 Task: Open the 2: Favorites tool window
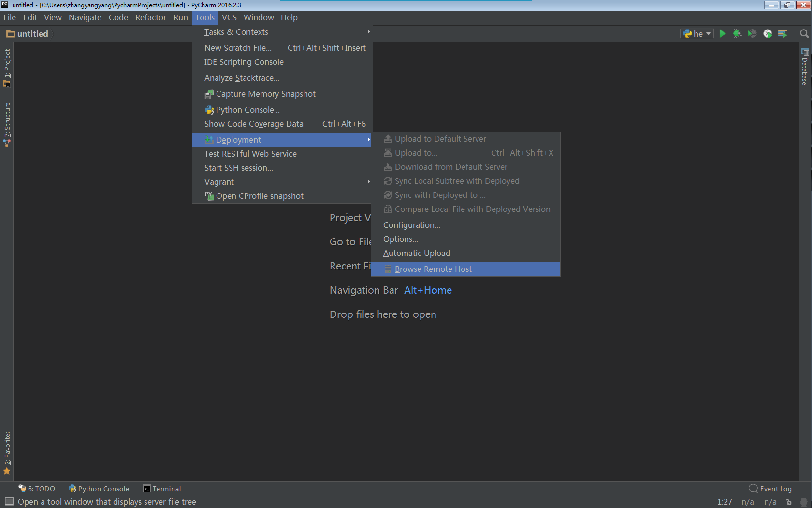tap(7, 453)
